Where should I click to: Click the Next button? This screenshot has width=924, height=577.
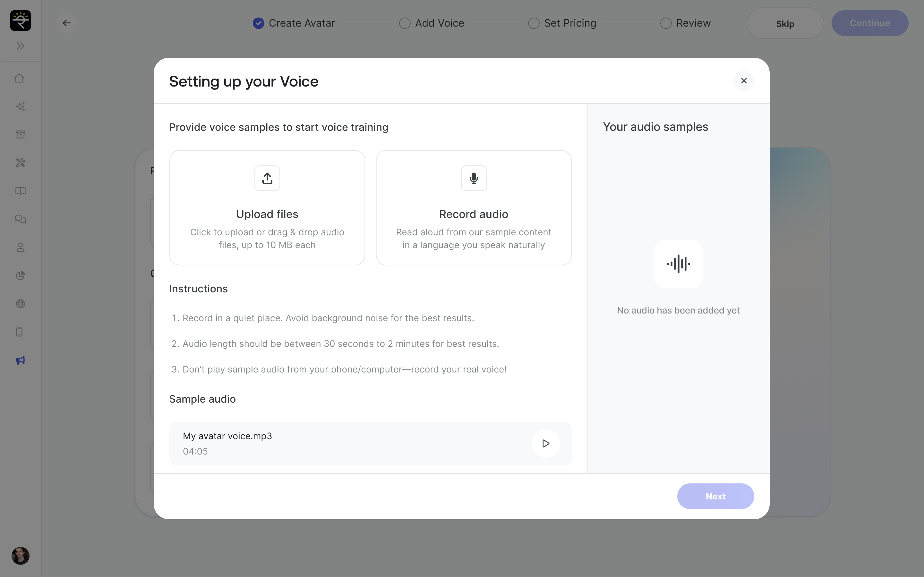[715, 496]
